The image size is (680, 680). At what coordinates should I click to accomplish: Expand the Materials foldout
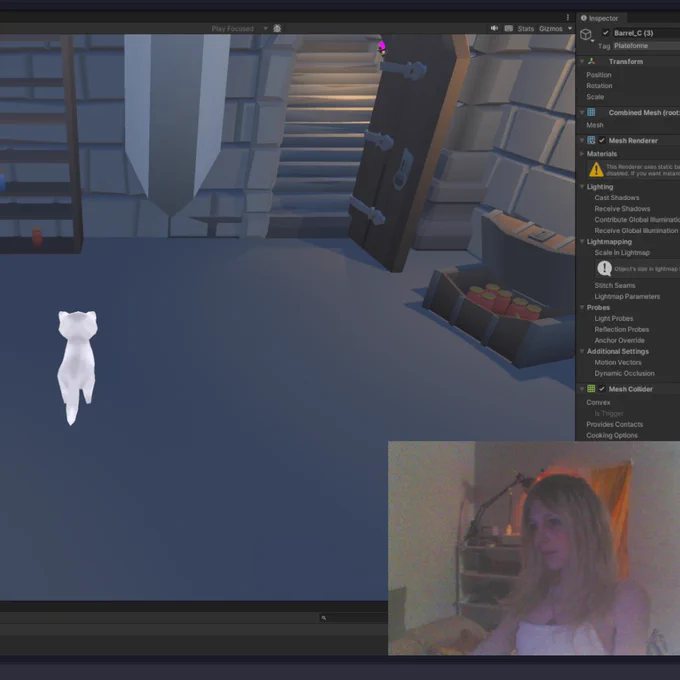(582, 154)
